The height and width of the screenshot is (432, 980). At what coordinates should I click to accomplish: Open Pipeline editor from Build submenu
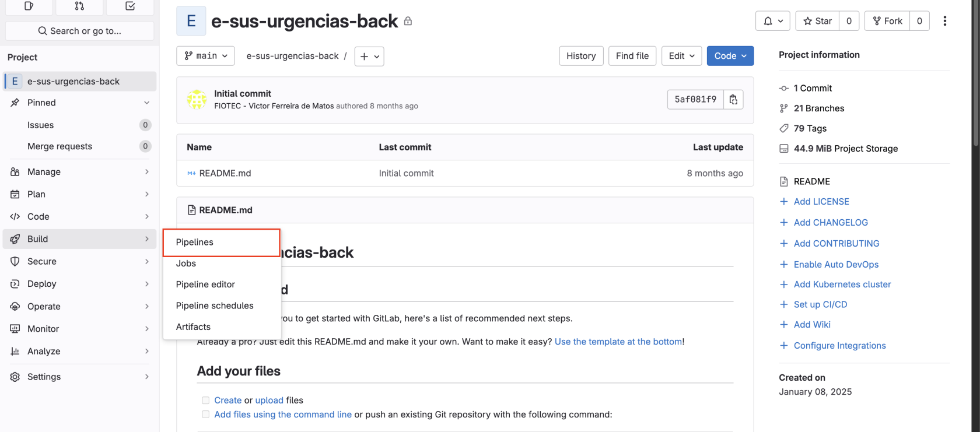205,285
